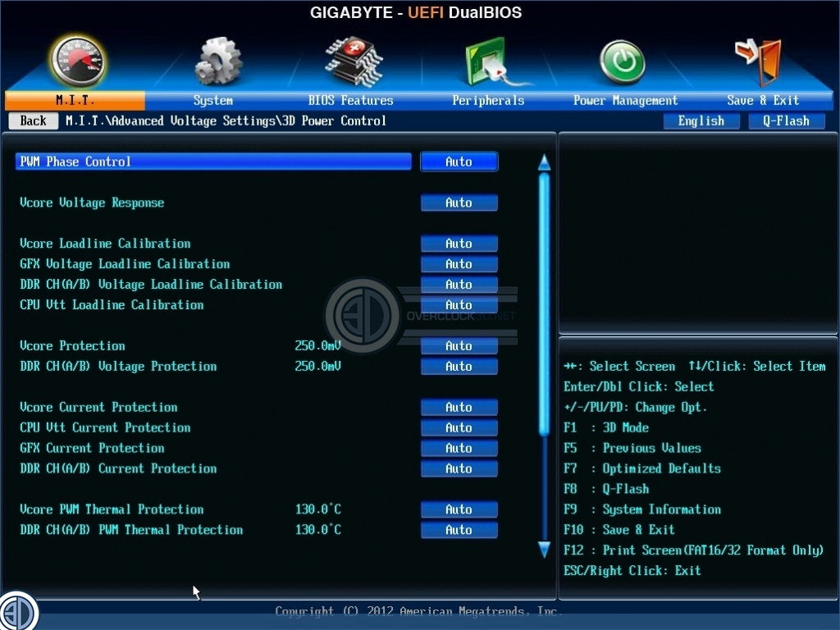Click the settings list scrollbar thumb
The image size is (840, 630).
pos(544,304)
